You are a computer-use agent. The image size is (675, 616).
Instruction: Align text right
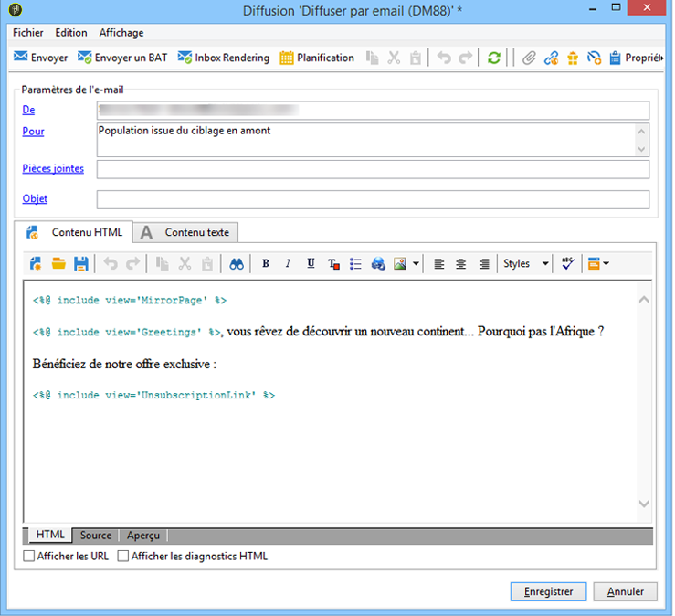(484, 263)
